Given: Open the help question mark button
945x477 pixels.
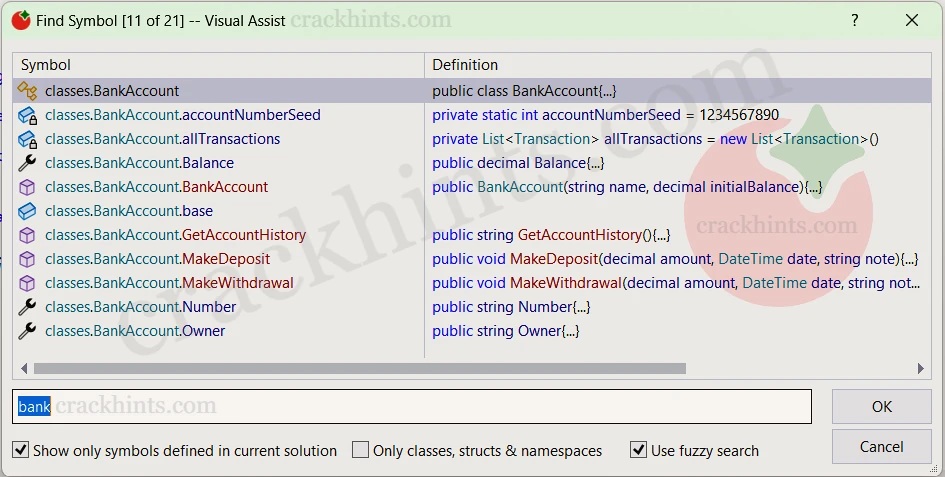Looking at the screenshot, I should tap(855, 20).
